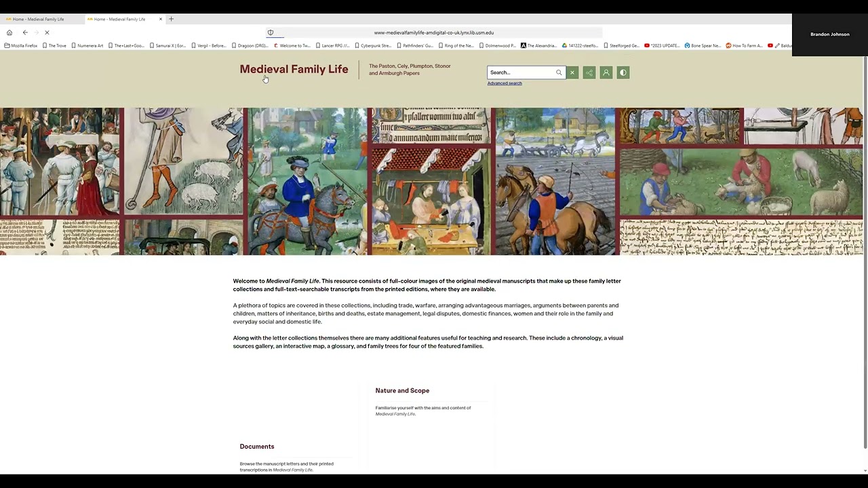The image size is (868, 488).
Task: Click the 'Welcome to Medieval Family Life' paragraph
Action: point(427,285)
